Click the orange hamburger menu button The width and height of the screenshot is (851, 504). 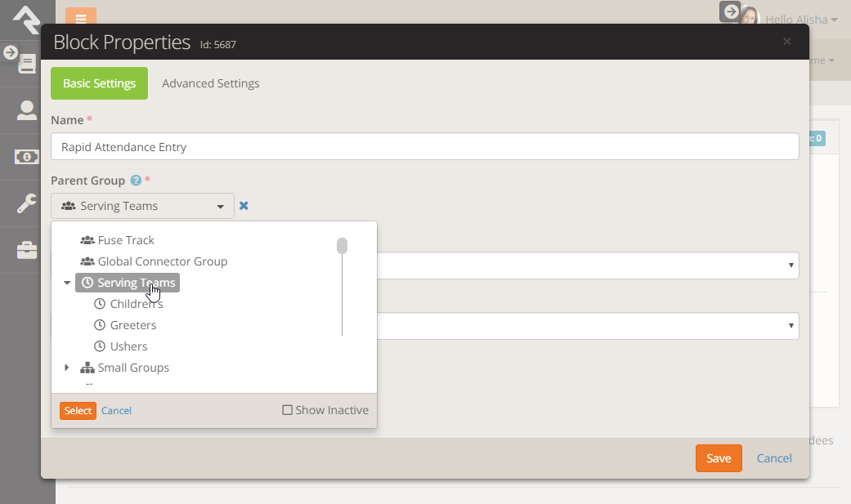pos(80,19)
